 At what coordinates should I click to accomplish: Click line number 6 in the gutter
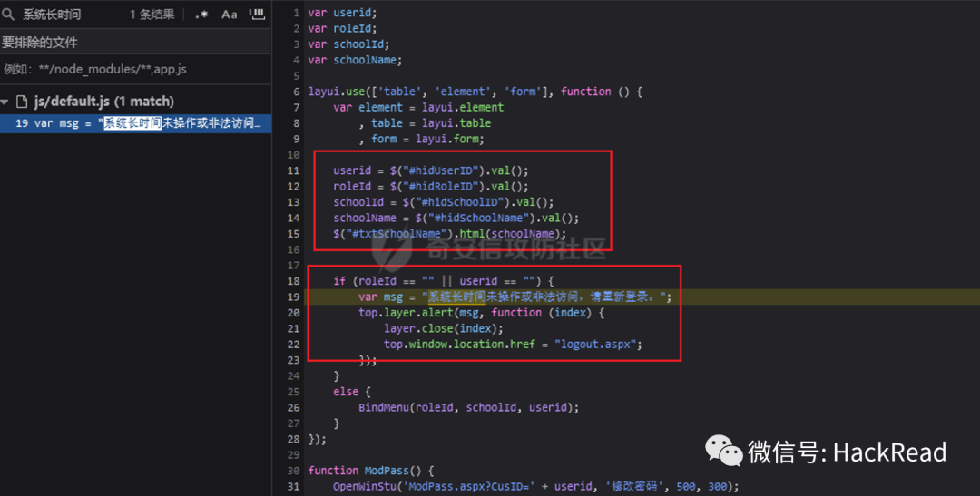296,92
